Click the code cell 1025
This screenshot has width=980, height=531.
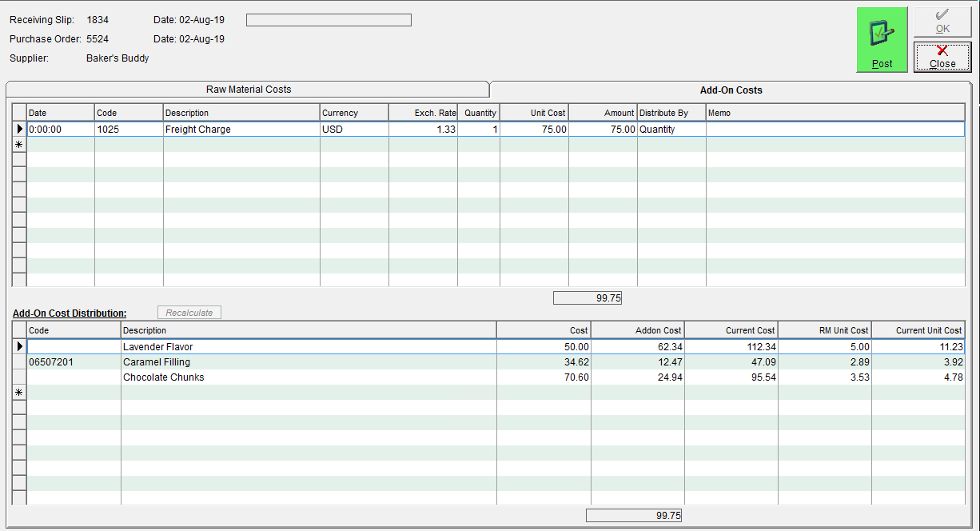point(129,129)
